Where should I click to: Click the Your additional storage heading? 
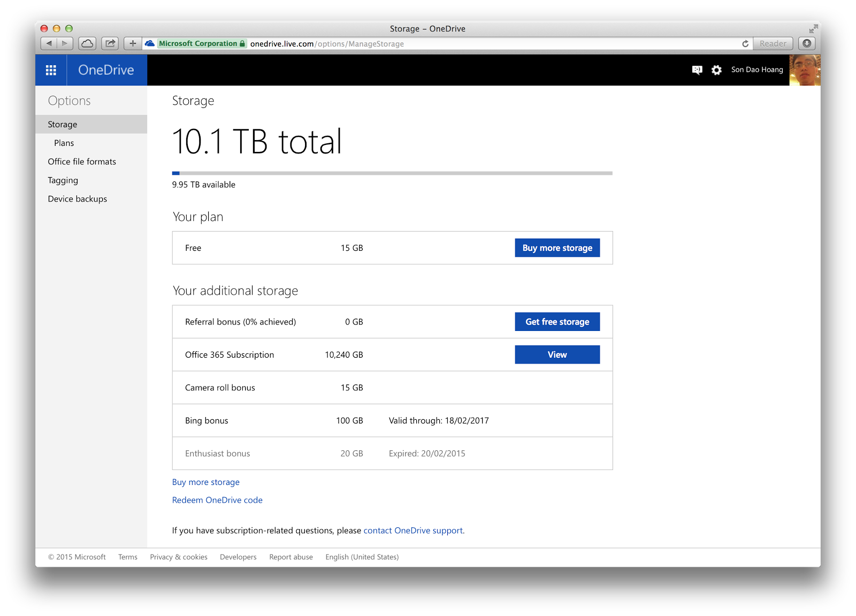[x=235, y=291]
